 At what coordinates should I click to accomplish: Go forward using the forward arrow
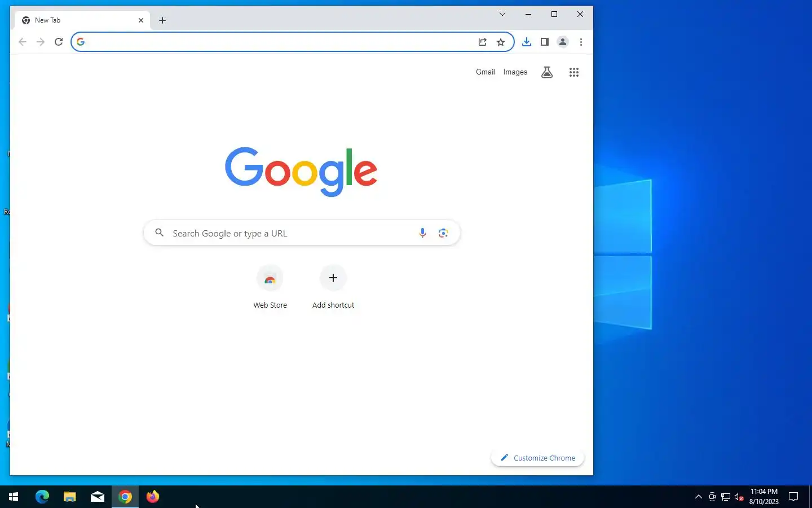click(41, 42)
